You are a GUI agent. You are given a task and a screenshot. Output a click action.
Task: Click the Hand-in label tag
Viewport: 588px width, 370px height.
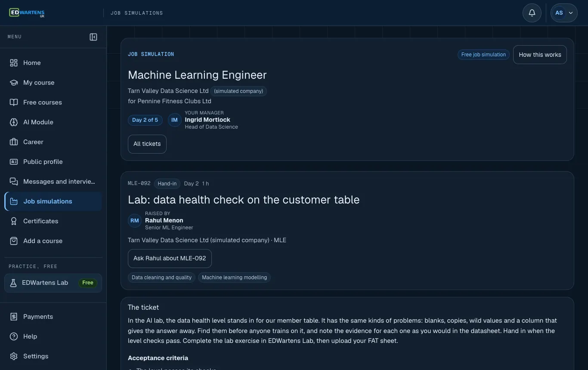click(167, 184)
